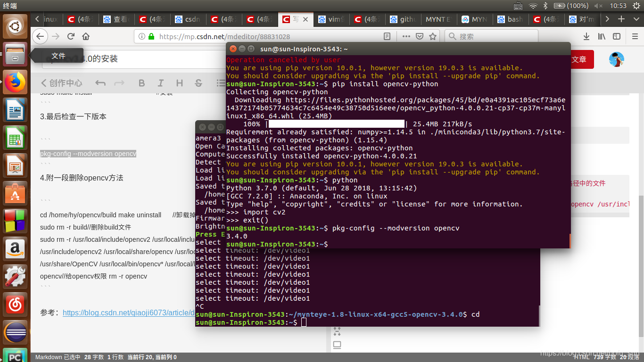Open the clock showing 10:53

[x=618, y=6]
